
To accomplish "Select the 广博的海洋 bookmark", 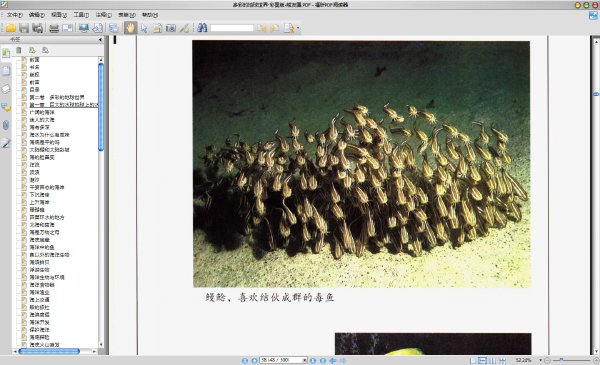I will (42, 112).
